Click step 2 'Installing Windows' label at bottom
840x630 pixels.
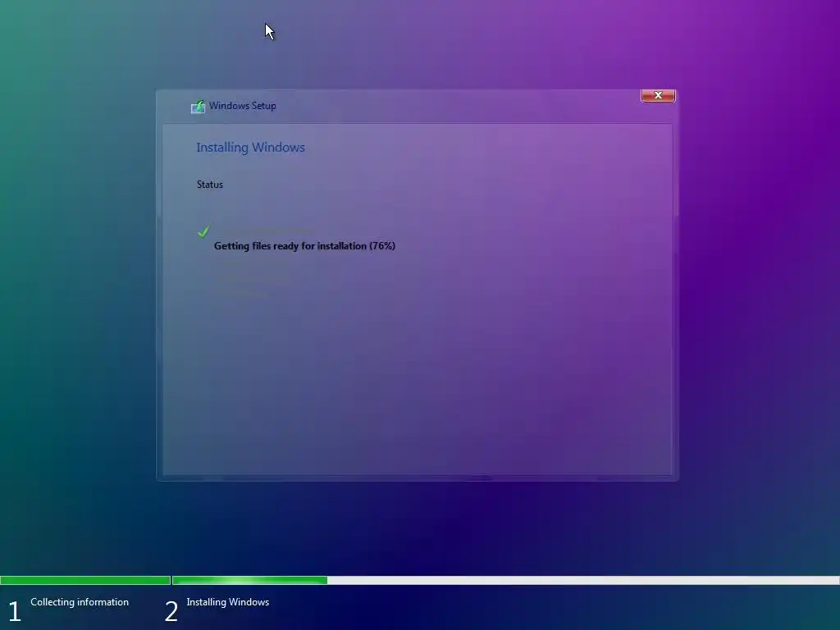coord(228,602)
